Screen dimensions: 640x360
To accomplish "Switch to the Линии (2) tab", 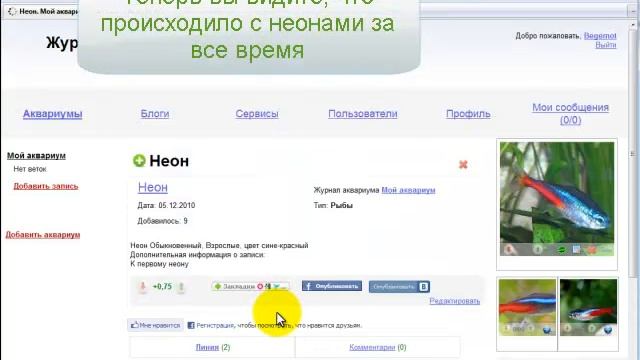I will point(213,347).
